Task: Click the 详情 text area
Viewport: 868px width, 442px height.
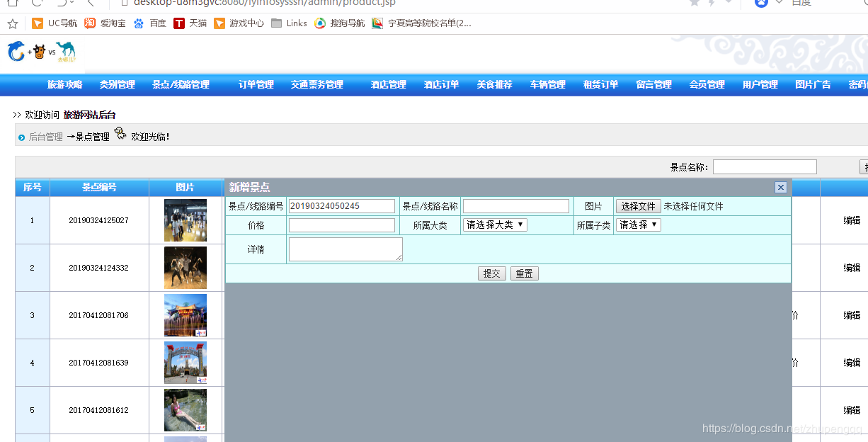Action: 346,249
